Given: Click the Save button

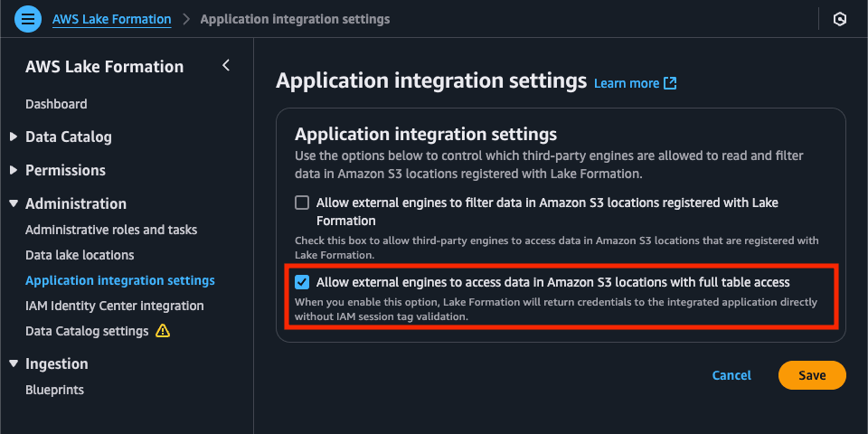Looking at the screenshot, I should (x=812, y=375).
